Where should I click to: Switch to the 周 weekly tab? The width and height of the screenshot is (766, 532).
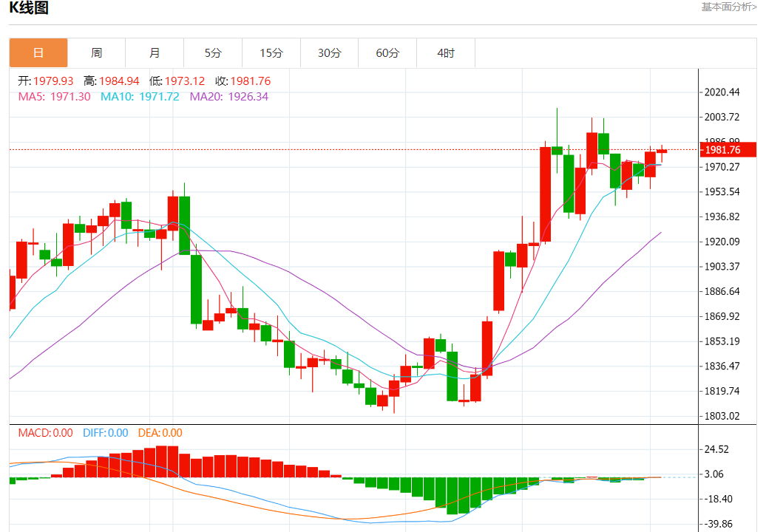pyautogui.click(x=96, y=52)
